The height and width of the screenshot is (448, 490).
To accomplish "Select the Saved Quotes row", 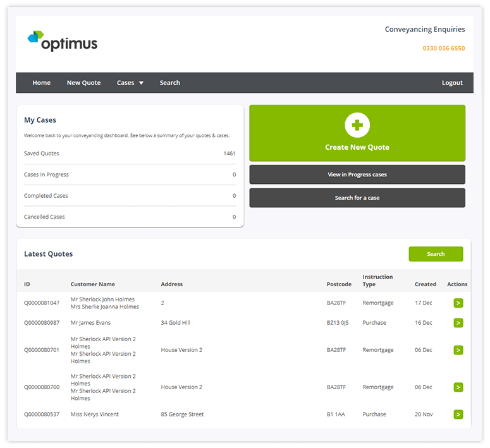I will click(x=130, y=154).
